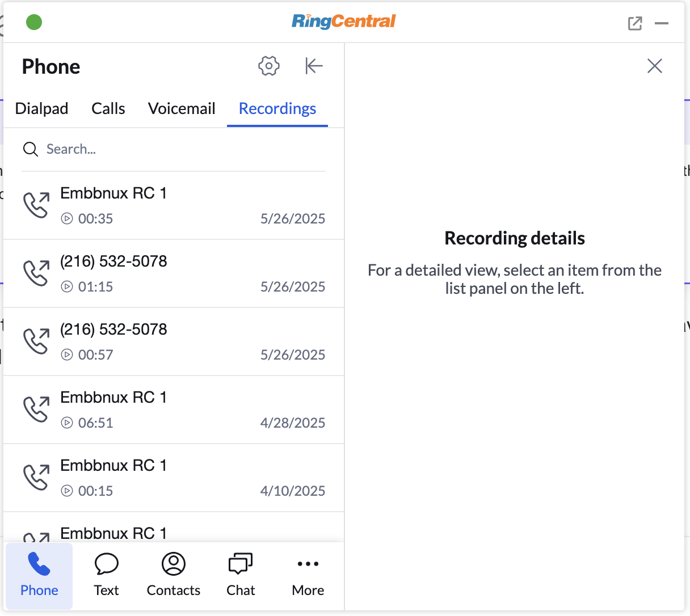Select Embbnux RC 1 recording from 5/26/2025
The width and height of the screenshot is (690, 616).
174,205
